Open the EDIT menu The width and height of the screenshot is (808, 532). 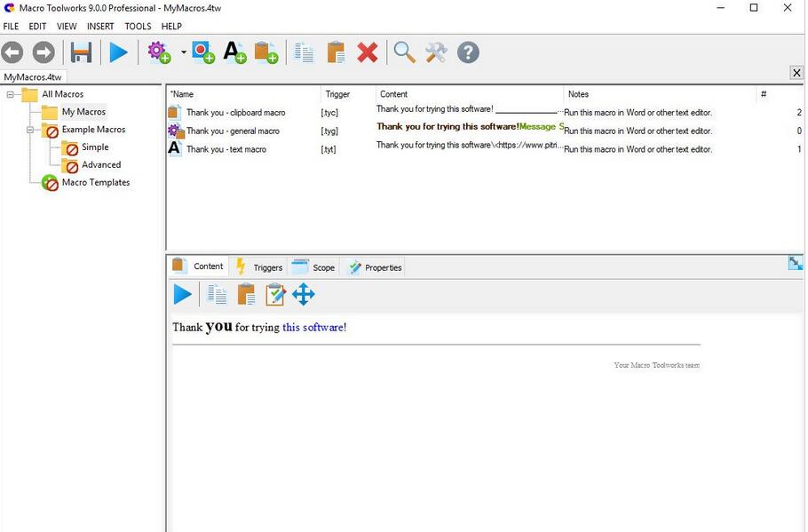(x=37, y=27)
